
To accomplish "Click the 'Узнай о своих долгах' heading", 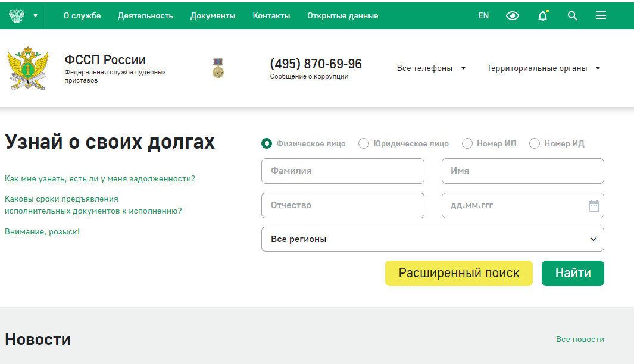I will pos(110,142).
